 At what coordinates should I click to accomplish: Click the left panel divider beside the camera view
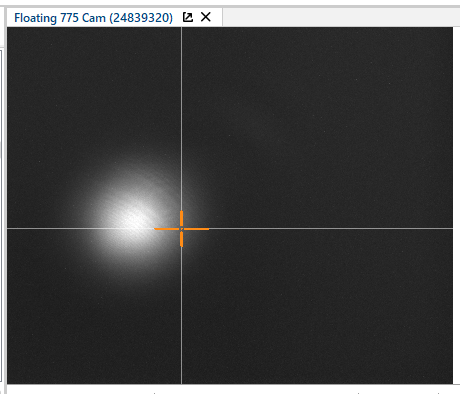[2, 217]
